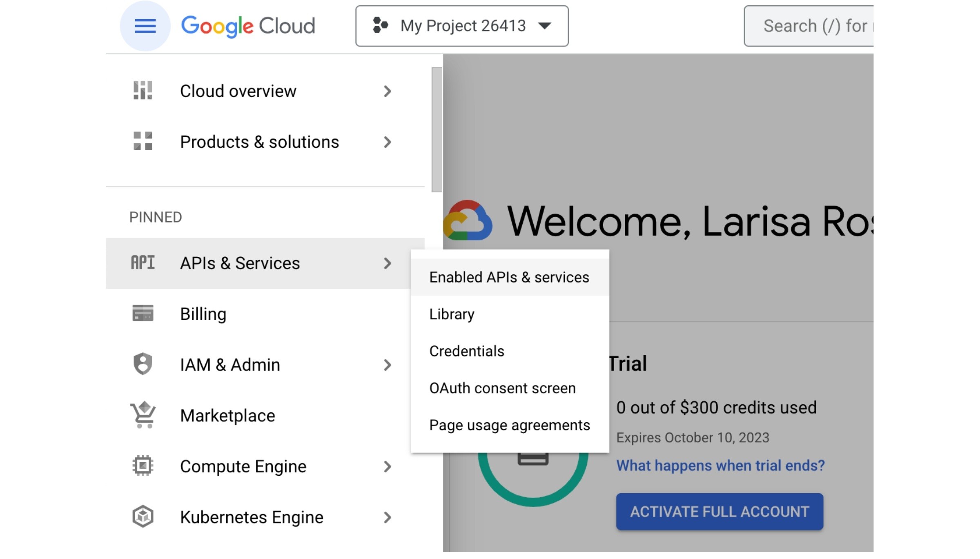Click the 'Expires October 10, 2023' text
This screenshot has height=559, width=980.
click(x=693, y=438)
